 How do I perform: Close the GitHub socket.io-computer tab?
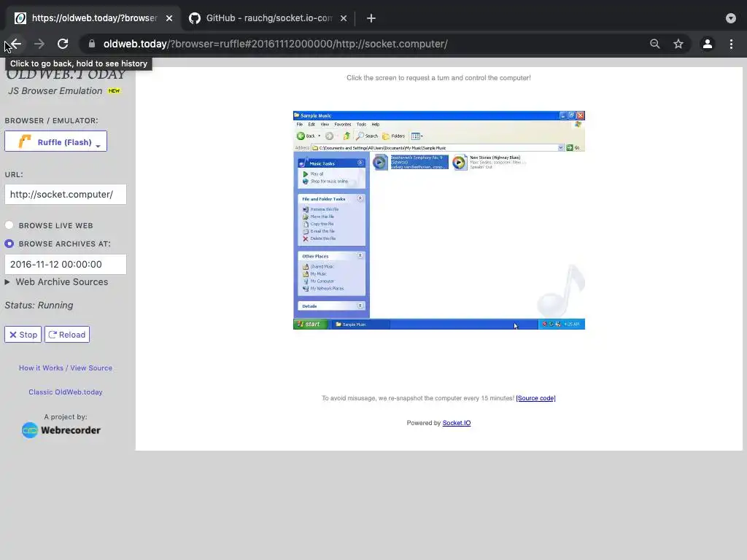click(x=344, y=18)
